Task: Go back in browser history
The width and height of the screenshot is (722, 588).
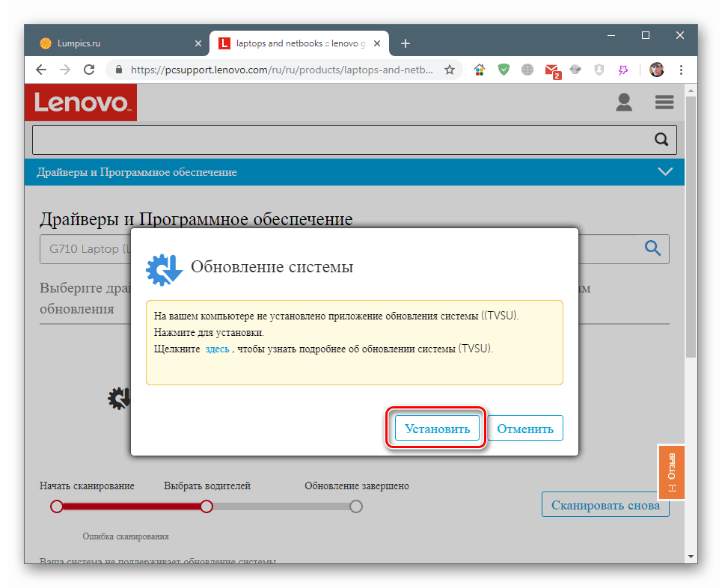Action: (x=41, y=70)
